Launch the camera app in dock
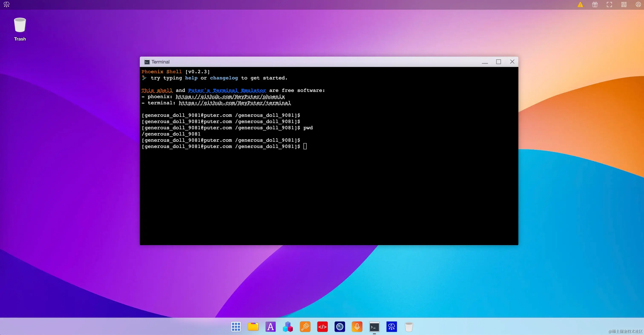This screenshot has height=335, width=644. [x=339, y=326]
